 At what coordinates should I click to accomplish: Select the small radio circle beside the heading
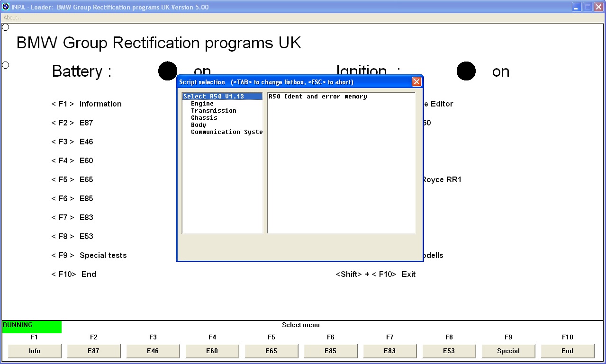tap(6, 27)
